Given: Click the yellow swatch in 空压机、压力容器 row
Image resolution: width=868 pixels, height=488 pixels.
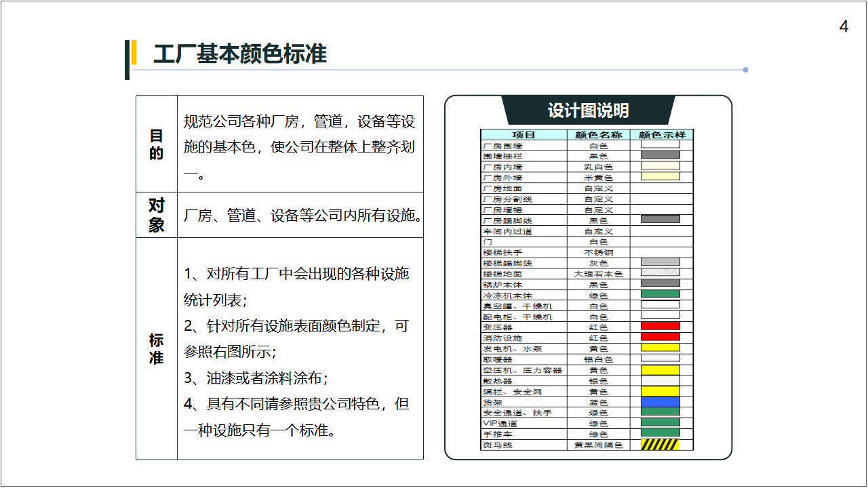Looking at the screenshot, I should 660,369.
